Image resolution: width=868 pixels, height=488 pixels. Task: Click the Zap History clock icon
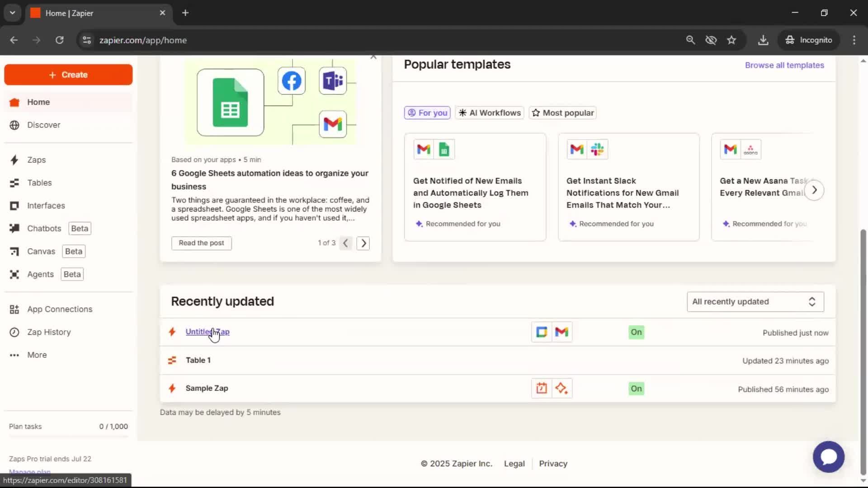(x=14, y=332)
